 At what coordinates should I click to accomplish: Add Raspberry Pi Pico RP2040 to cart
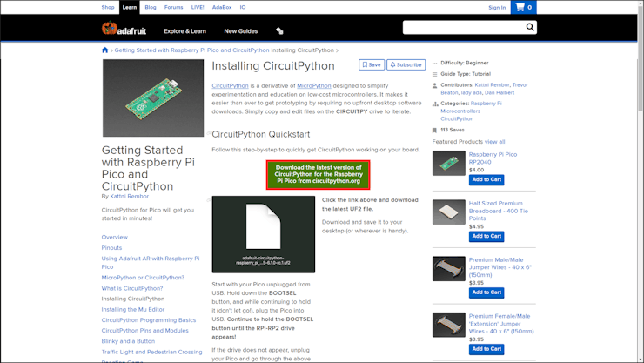pyautogui.click(x=486, y=179)
